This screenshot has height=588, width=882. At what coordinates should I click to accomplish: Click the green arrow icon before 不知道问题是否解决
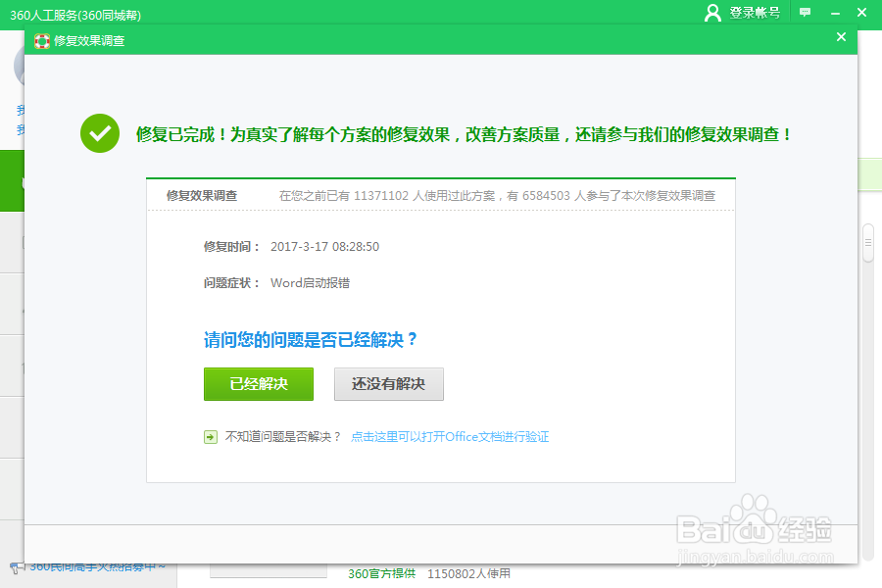[x=210, y=435]
